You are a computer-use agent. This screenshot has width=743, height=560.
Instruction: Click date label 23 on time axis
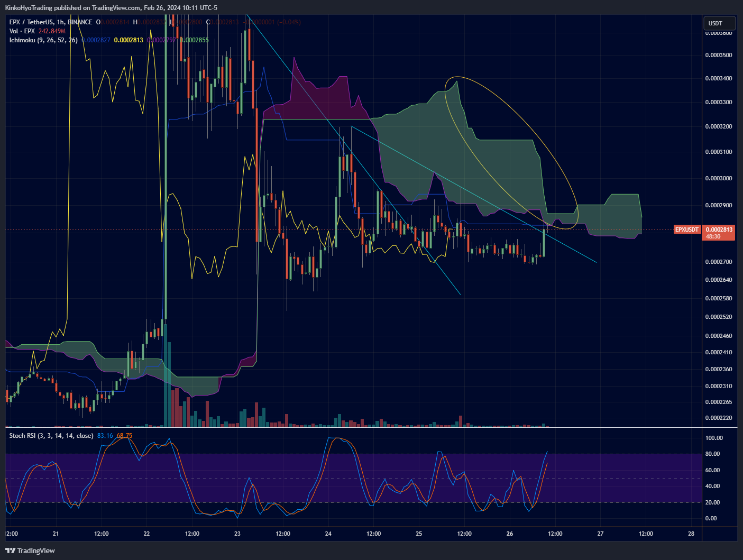[x=237, y=534]
